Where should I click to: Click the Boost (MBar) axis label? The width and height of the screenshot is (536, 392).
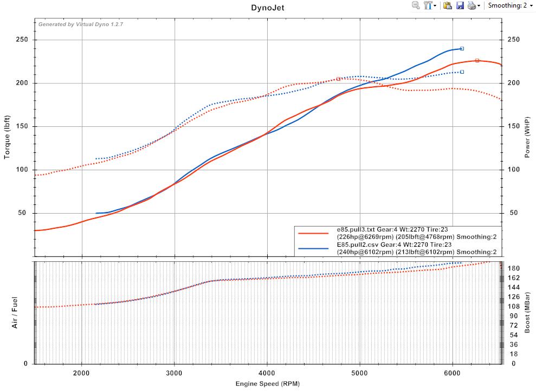pyautogui.click(x=527, y=313)
